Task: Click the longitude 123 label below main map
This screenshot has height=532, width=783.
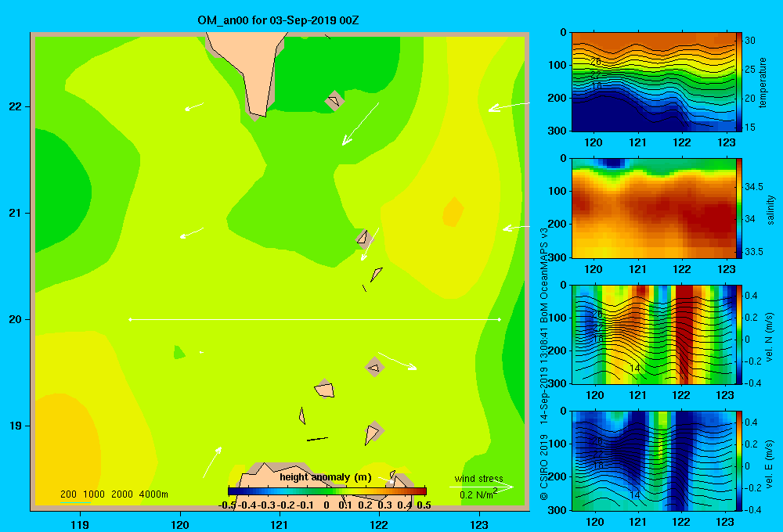Action: pyautogui.click(x=479, y=524)
